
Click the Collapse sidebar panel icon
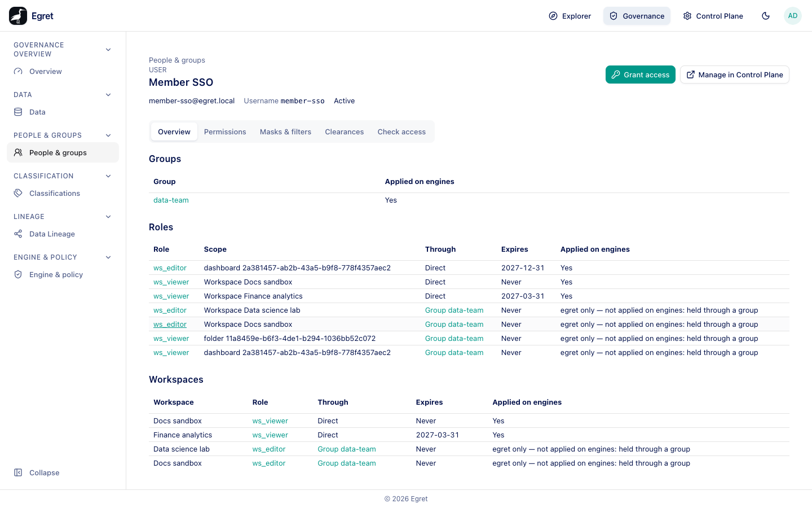click(x=18, y=473)
